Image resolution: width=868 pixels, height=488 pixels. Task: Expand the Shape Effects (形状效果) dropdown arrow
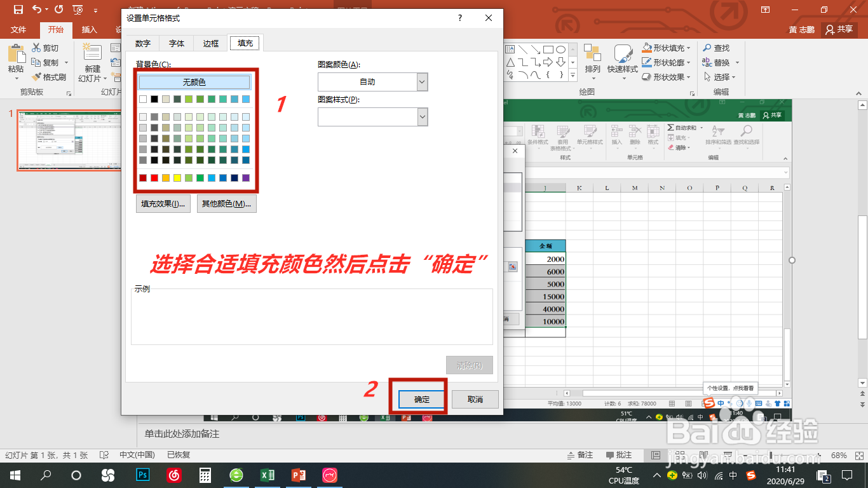pos(688,77)
